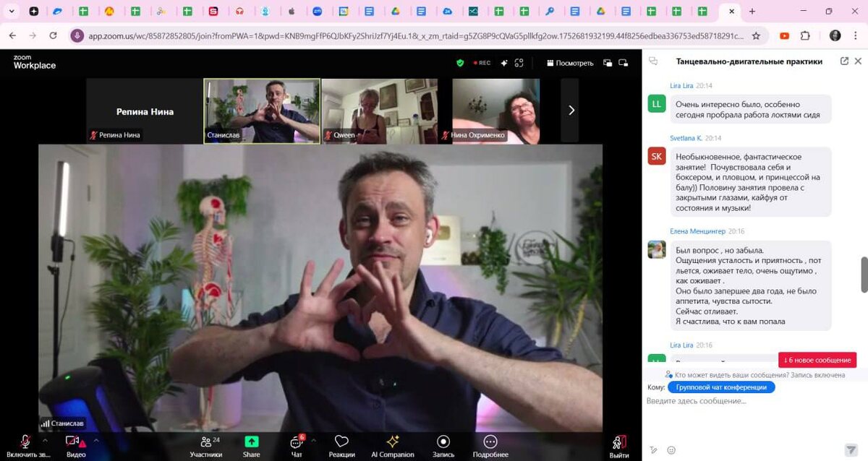This screenshot has height=461, width=868.
Task: Bookmark this page with star icon
Action: (x=756, y=35)
